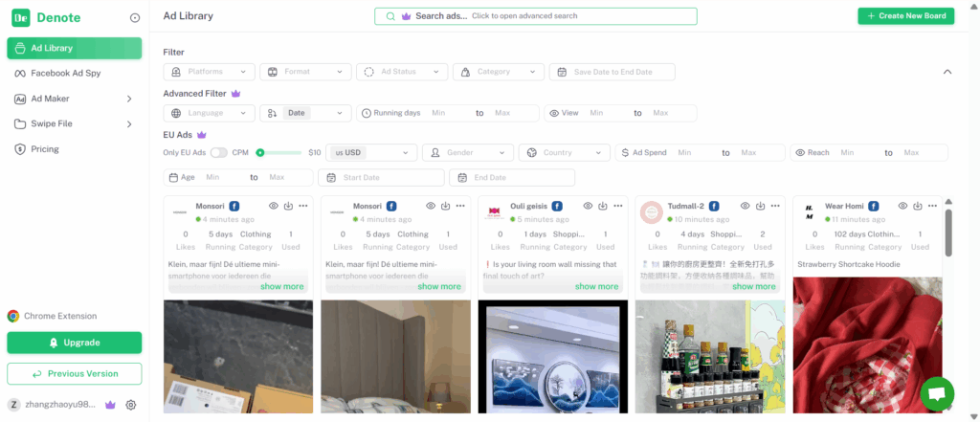
Task: Open more options on second Monsori card
Action: pos(460,206)
